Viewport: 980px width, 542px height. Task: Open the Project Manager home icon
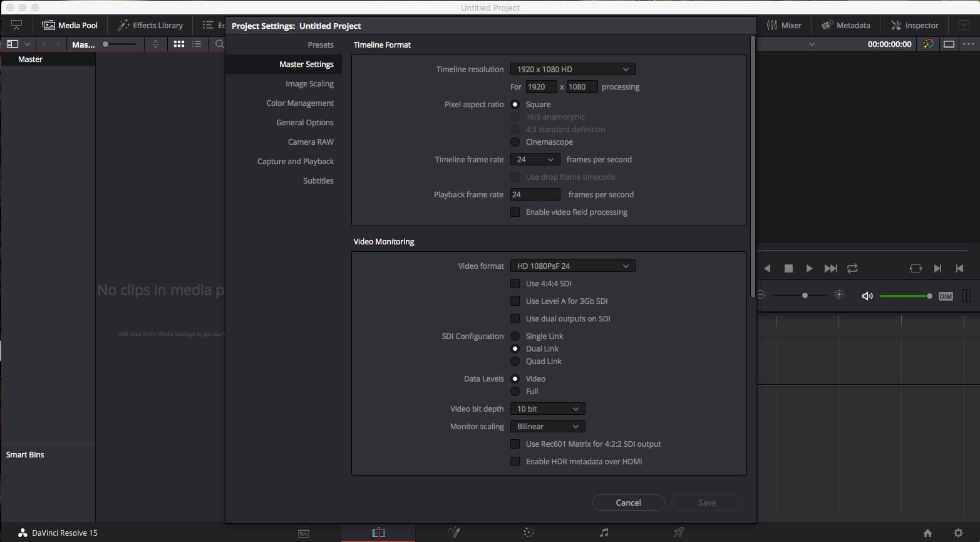(x=927, y=533)
